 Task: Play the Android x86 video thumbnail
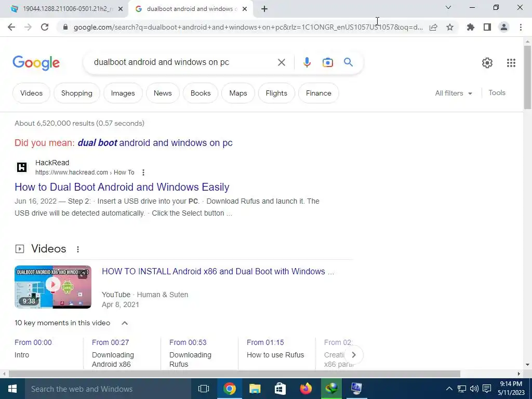(x=53, y=287)
